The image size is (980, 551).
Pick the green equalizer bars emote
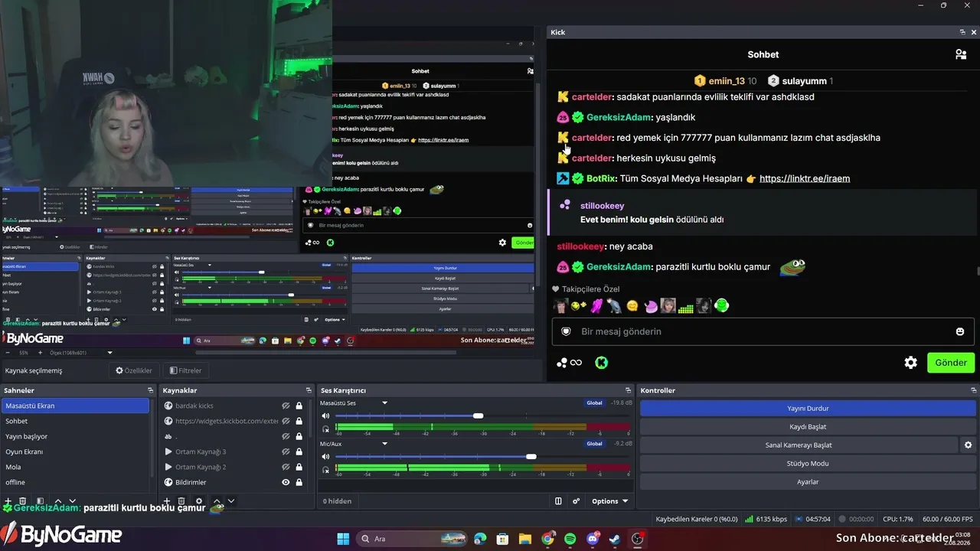point(685,307)
